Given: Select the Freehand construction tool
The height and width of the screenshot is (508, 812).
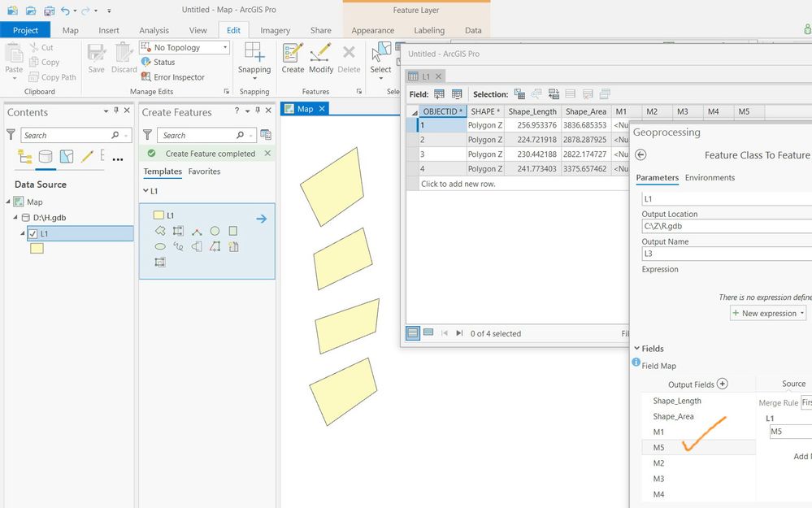Looking at the screenshot, I should click(178, 246).
